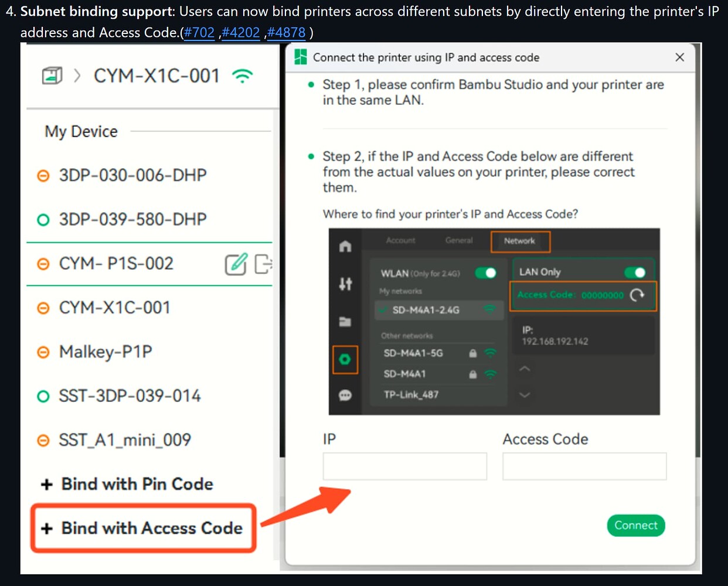The width and height of the screenshot is (728, 586).
Task: Open issue link #4202
Action: pyautogui.click(x=240, y=33)
